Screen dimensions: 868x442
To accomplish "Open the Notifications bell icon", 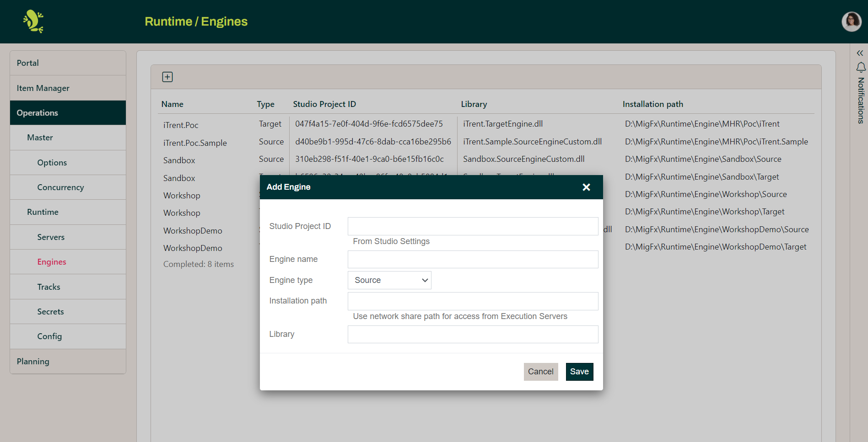I will tap(861, 68).
